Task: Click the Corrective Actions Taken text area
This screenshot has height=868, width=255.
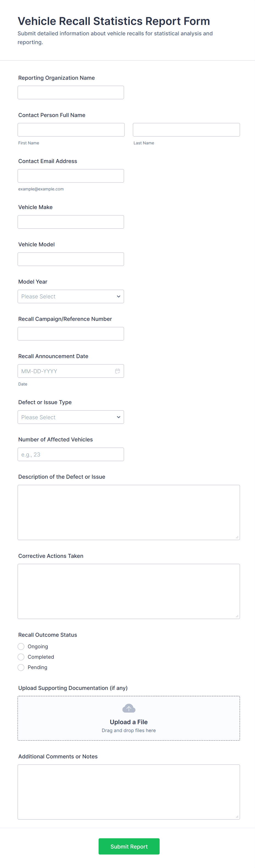Action: [x=129, y=591]
